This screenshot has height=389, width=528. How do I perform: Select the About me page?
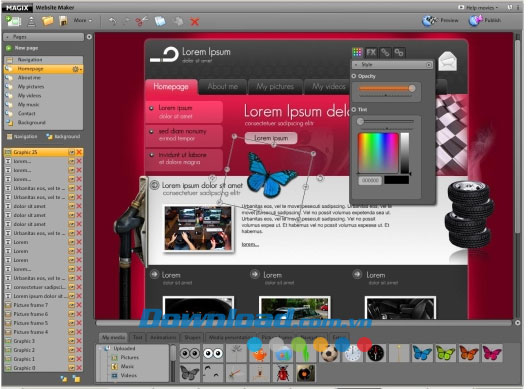[x=43, y=78]
